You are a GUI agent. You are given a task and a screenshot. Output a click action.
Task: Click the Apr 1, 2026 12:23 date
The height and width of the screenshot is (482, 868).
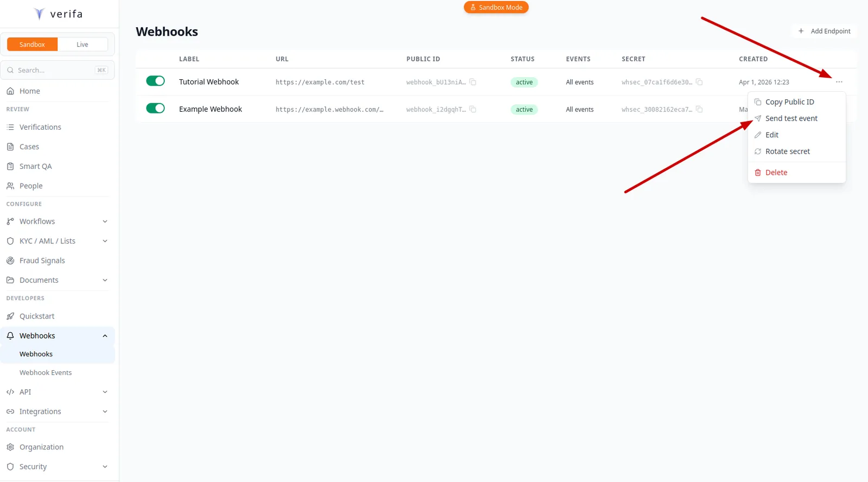(x=764, y=83)
